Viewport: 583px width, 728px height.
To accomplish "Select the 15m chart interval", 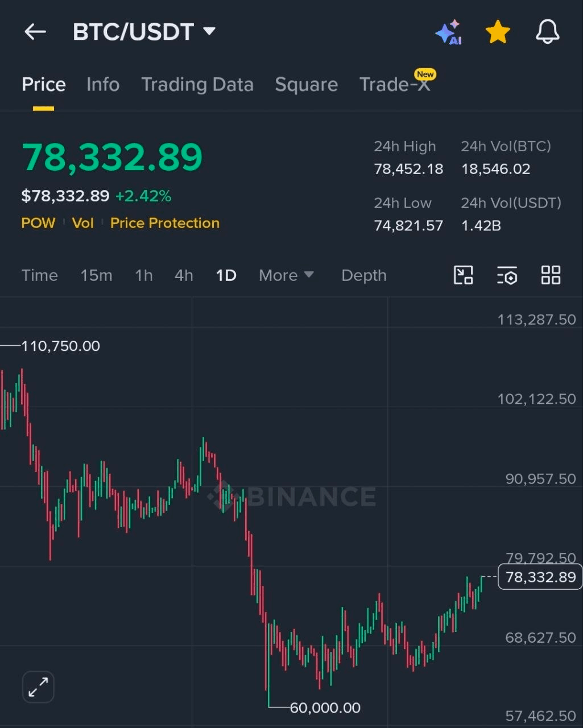I will point(96,275).
